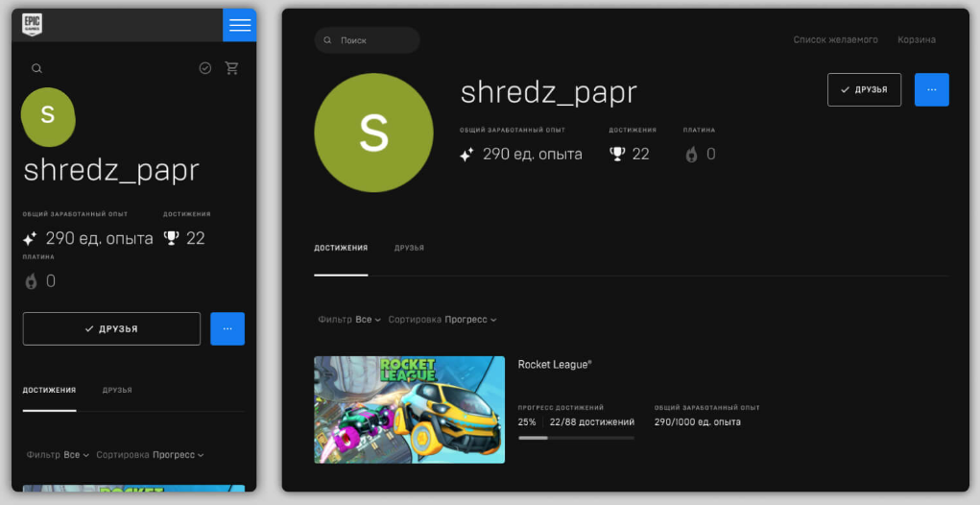Click platinum count 0 in mobile view

(51, 281)
